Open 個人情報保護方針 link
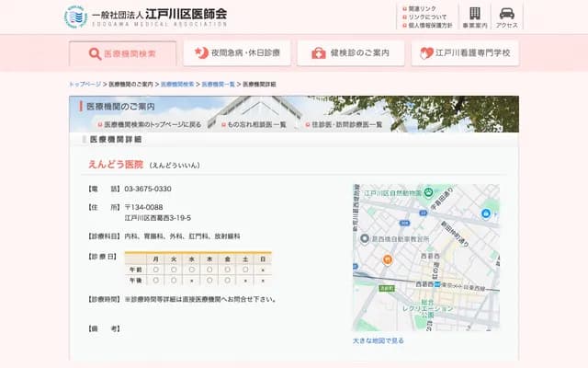The height and width of the screenshot is (368, 588). point(428,25)
